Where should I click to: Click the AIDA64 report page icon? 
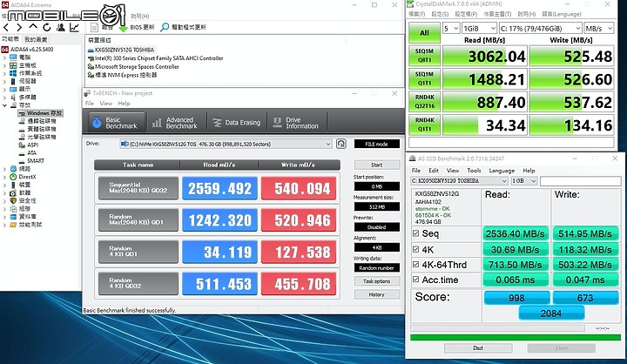pos(94,27)
